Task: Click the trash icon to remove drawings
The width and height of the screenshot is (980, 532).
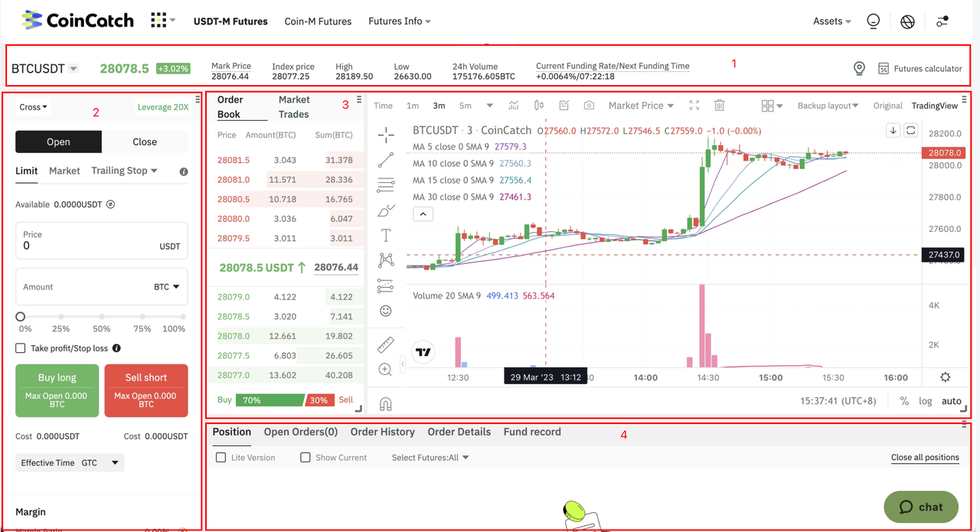Action: tap(720, 106)
